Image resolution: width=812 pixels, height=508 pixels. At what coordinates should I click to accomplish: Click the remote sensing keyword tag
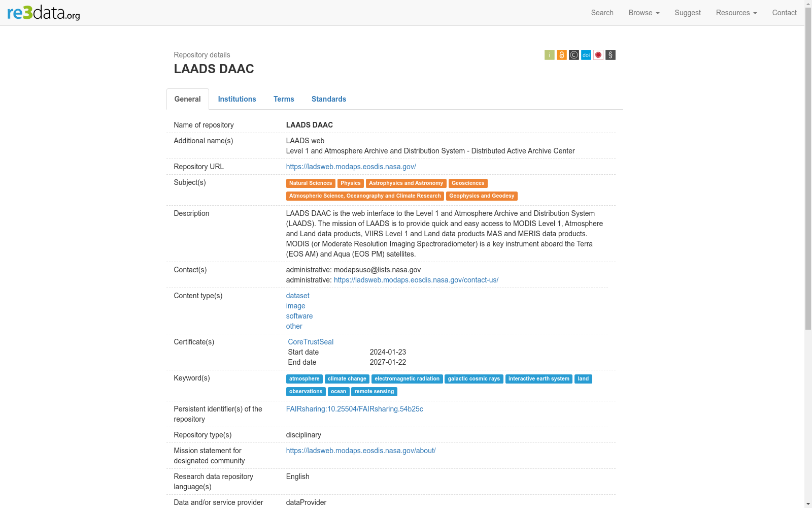point(374,392)
